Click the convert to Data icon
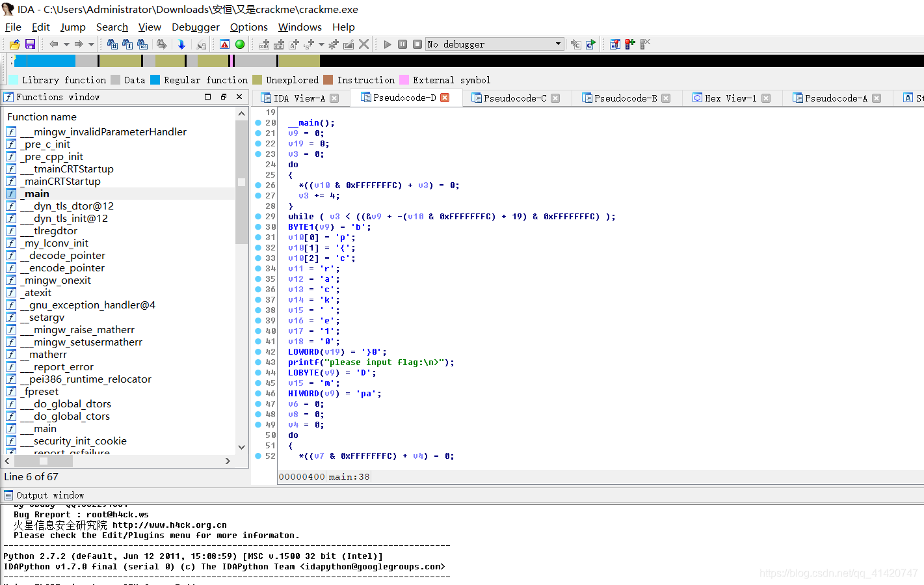 click(279, 44)
